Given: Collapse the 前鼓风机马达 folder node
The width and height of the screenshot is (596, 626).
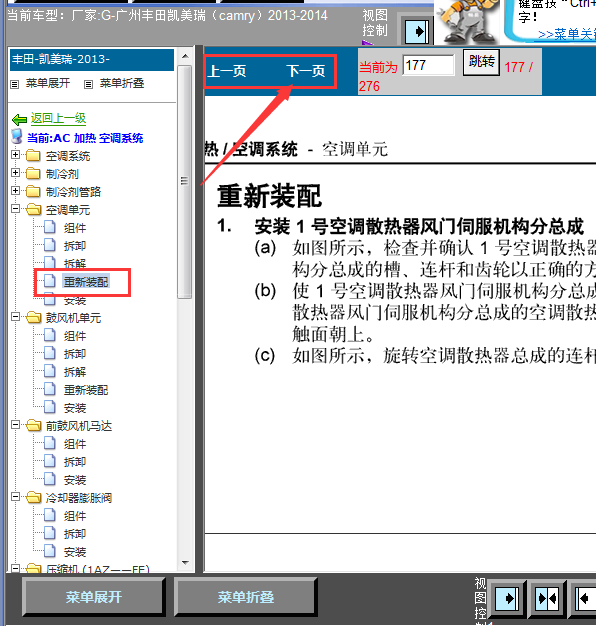Looking at the screenshot, I should 16,425.
